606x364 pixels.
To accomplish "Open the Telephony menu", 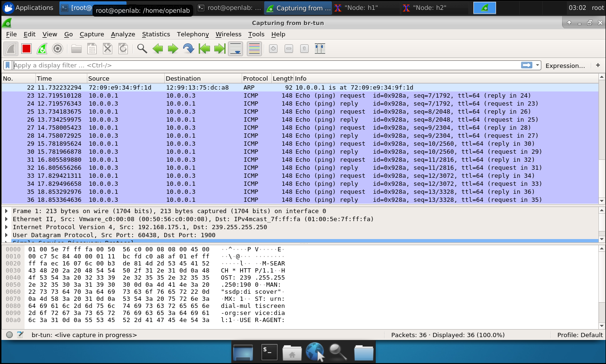I will click(x=193, y=34).
